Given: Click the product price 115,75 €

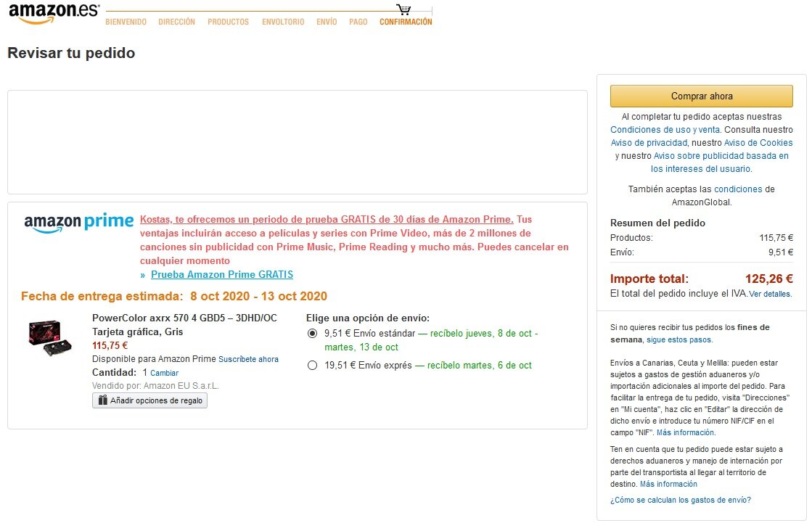Looking at the screenshot, I should [110, 345].
